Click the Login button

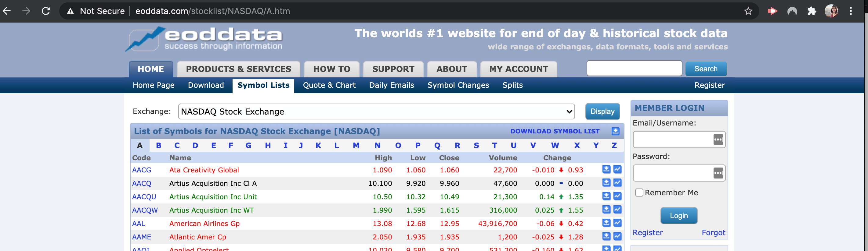coord(679,215)
